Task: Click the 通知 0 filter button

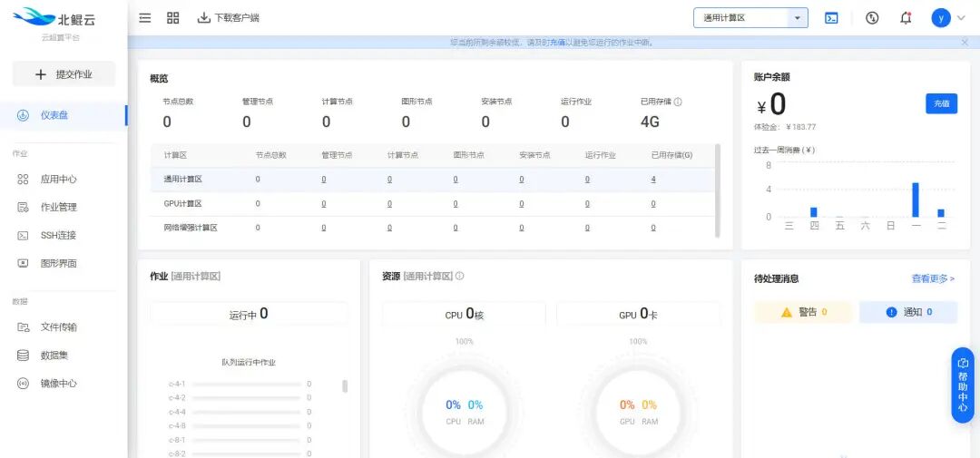Action: [908, 312]
